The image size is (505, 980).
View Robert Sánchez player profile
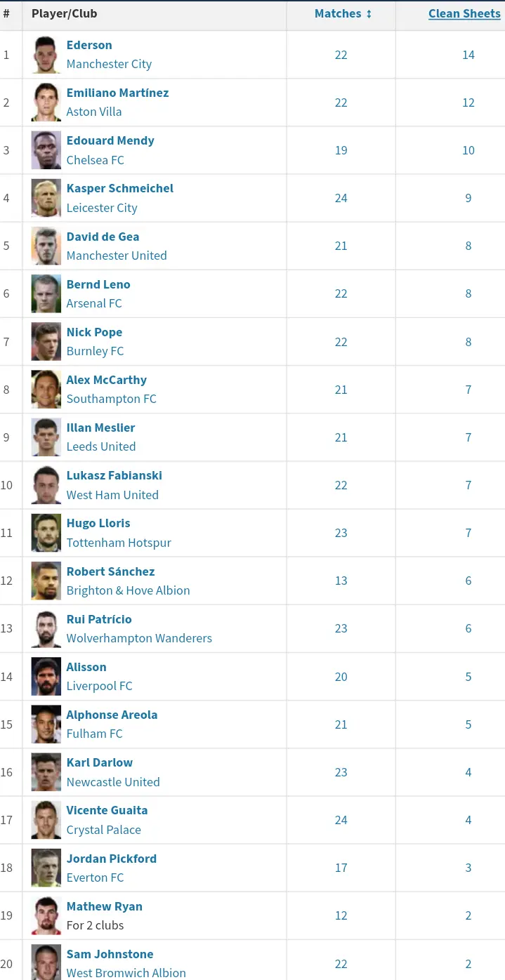[110, 571]
